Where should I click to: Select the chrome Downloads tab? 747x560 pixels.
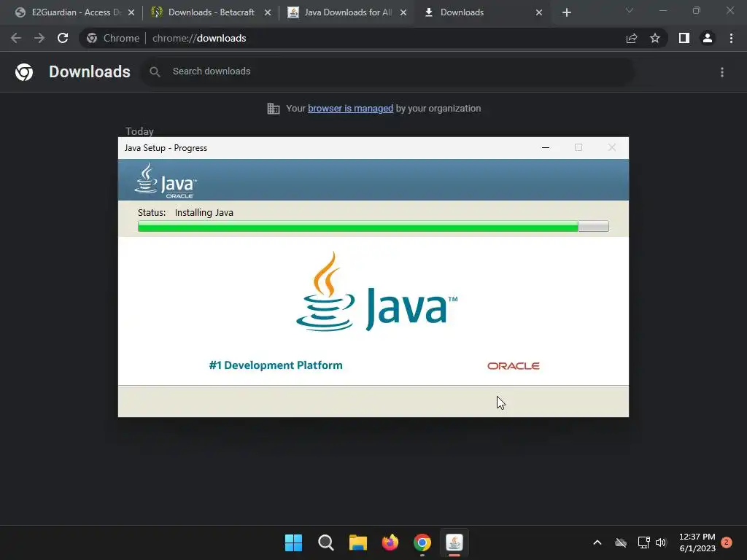[481, 12]
